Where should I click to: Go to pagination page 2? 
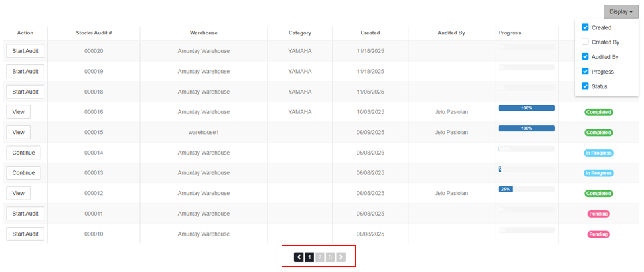pyautogui.click(x=320, y=257)
